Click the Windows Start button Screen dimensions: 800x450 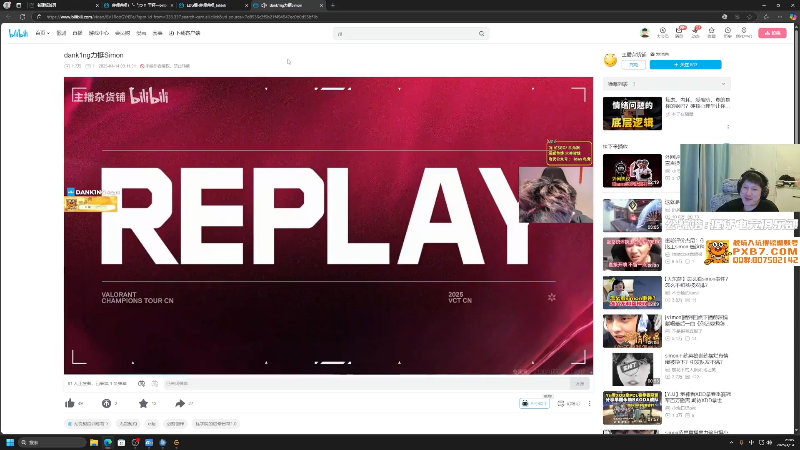pyautogui.click(x=10, y=442)
